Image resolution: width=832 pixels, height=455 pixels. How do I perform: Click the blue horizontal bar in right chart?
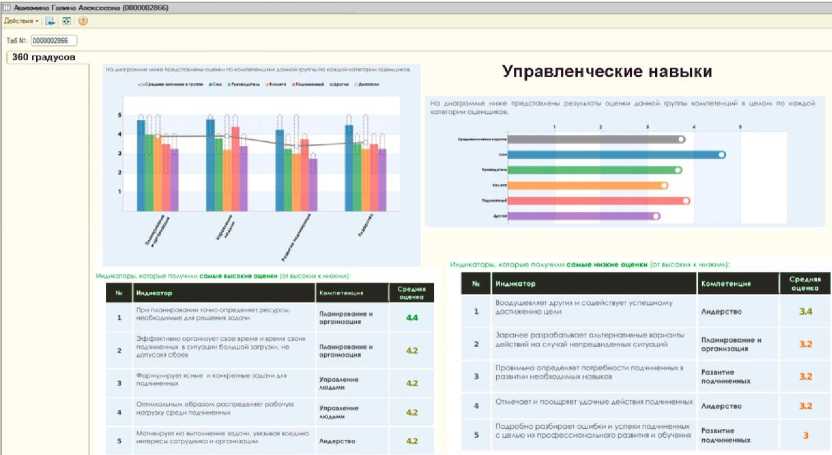click(x=616, y=154)
